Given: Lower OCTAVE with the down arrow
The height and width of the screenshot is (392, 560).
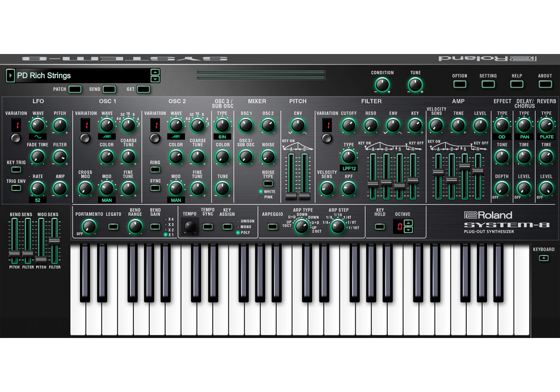Looking at the screenshot, I should [x=408, y=230].
